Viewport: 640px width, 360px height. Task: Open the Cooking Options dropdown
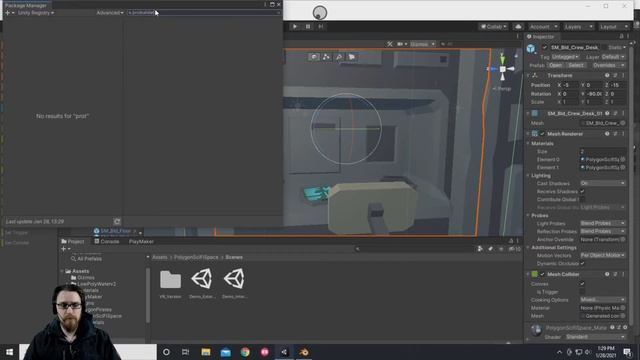point(603,300)
